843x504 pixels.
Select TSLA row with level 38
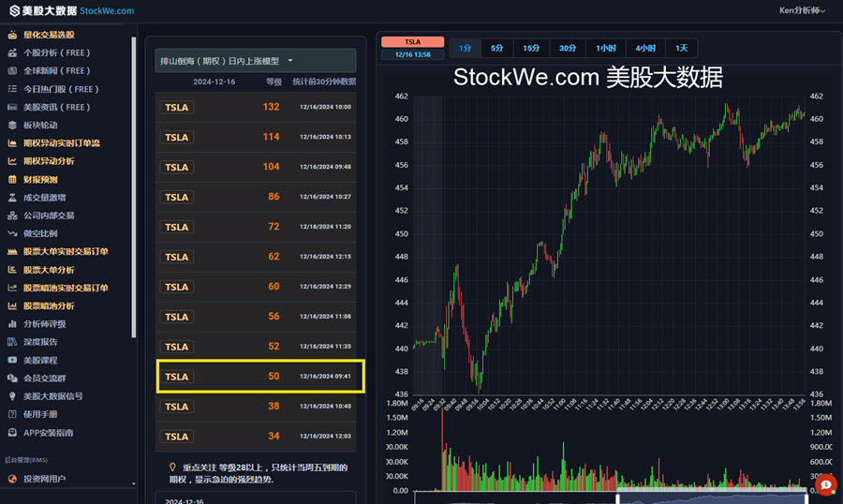[x=256, y=407]
